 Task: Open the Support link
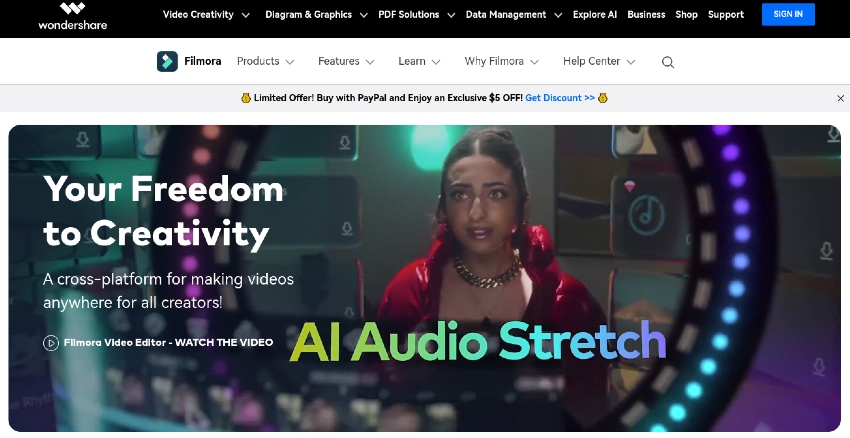pos(726,15)
